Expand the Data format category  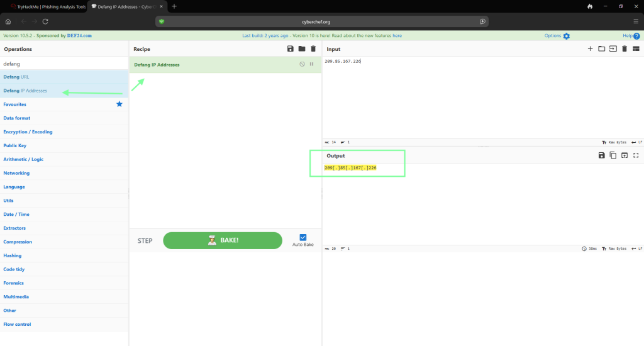point(17,118)
